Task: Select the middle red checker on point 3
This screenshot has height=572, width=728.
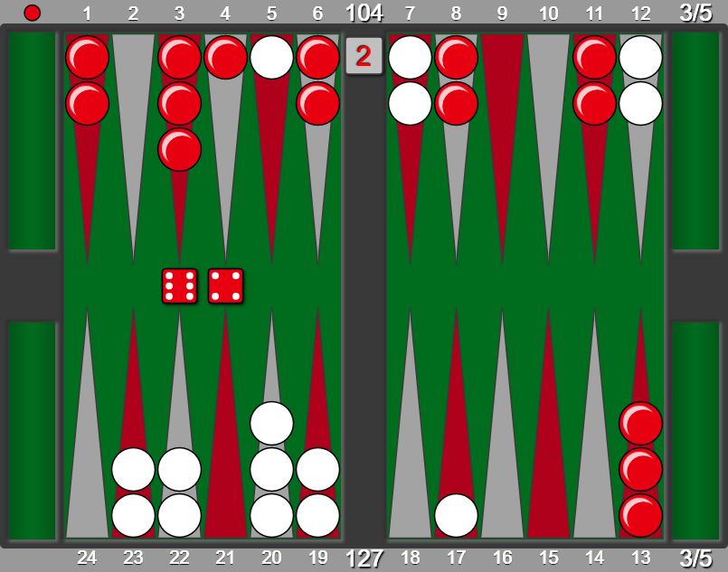Action: (x=180, y=103)
